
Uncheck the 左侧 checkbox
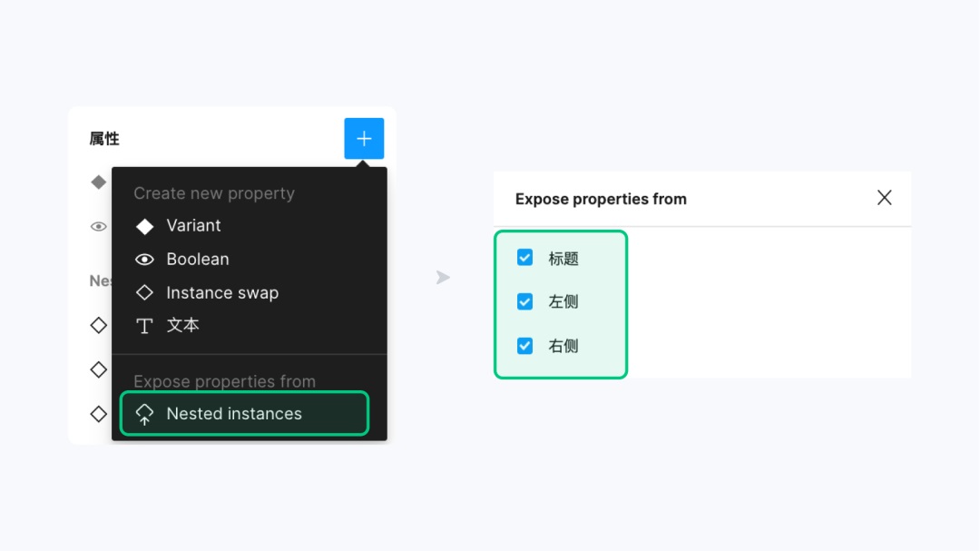tap(525, 301)
